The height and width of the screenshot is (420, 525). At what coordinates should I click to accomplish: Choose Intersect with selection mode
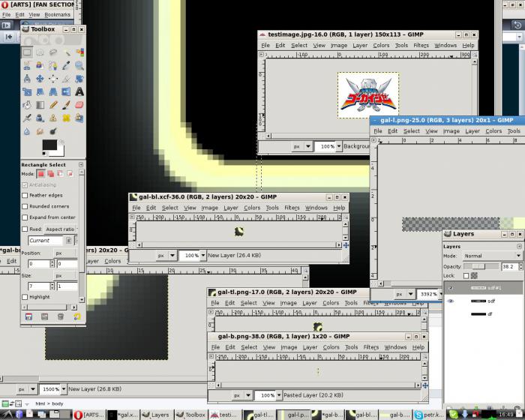click(70, 174)
